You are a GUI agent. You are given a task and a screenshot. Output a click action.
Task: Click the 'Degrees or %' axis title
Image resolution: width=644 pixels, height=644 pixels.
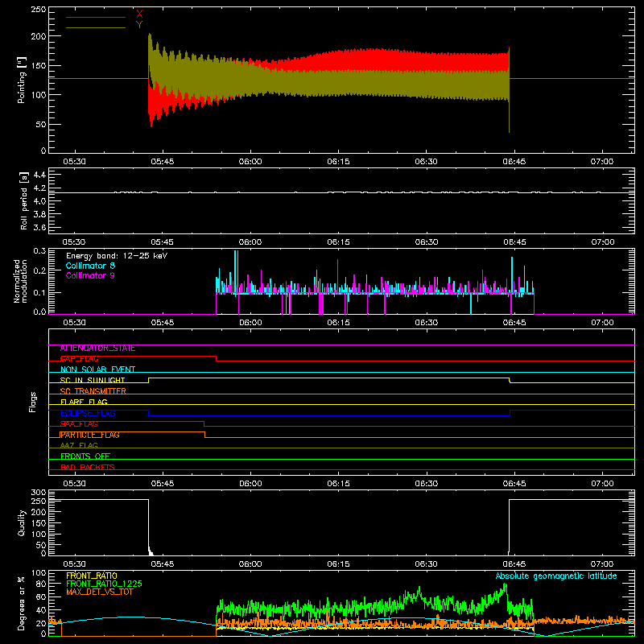pos(22,603)
